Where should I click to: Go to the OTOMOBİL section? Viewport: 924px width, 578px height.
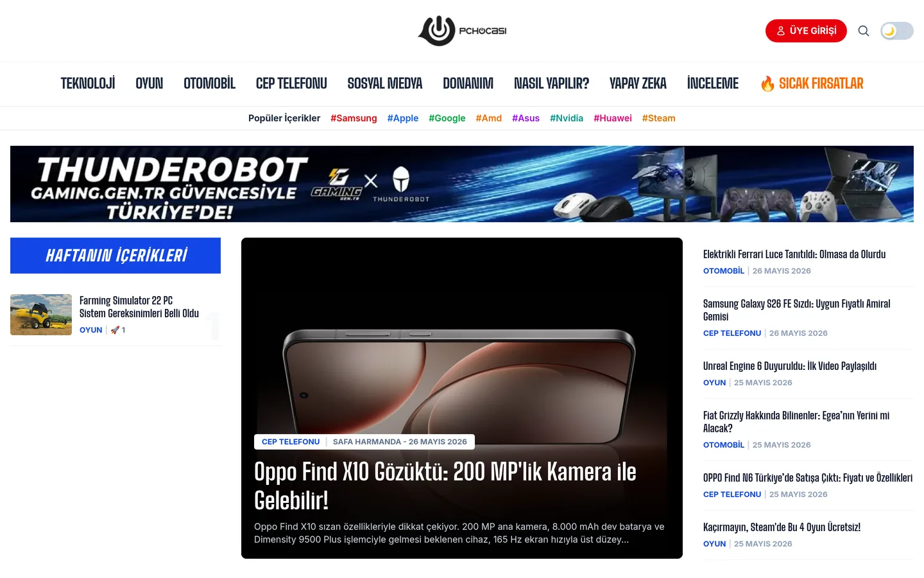(209, 83)
